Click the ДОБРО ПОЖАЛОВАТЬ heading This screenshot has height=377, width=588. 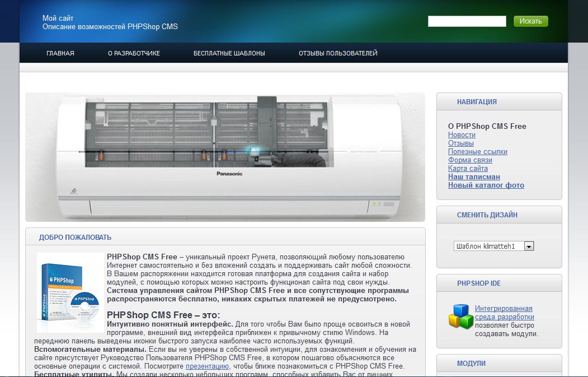(x=75, y=238)
